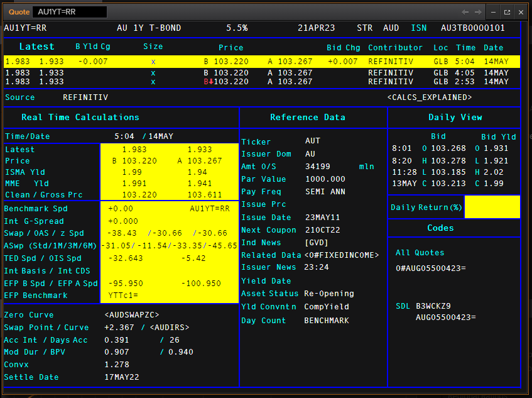Click the back navigation arrow
This screenshot has height=398, width=532.
click(x=465, y=12)
